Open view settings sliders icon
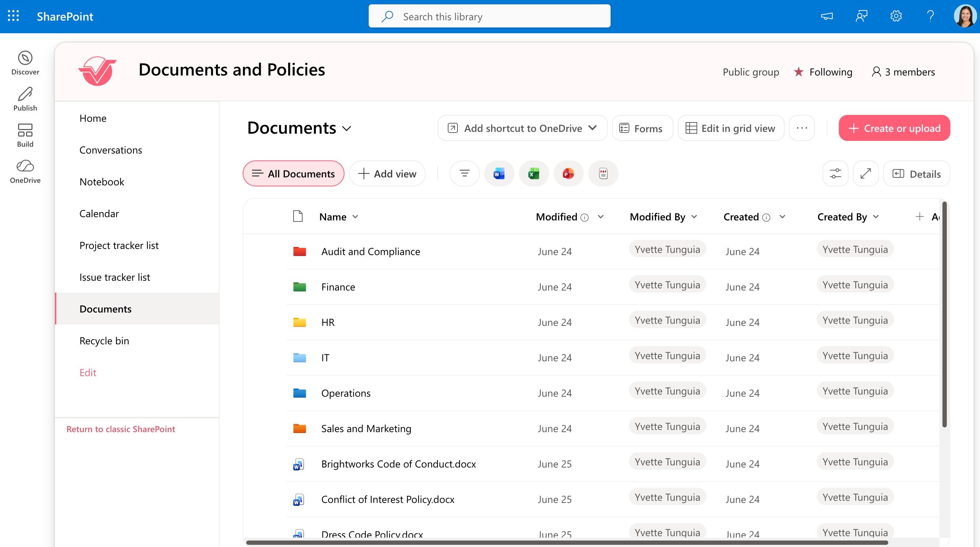Screen dimensions: 980x547 [x=835, y=173]
